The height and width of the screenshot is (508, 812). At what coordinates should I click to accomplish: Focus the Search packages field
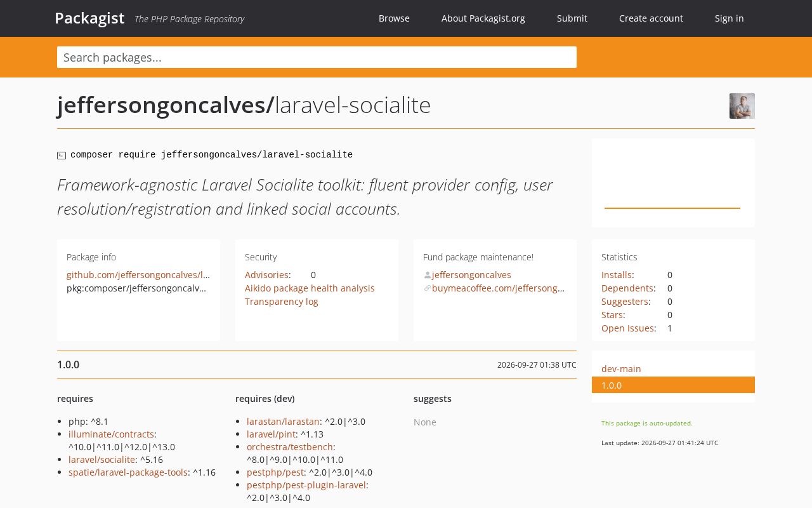coord(317,57)
